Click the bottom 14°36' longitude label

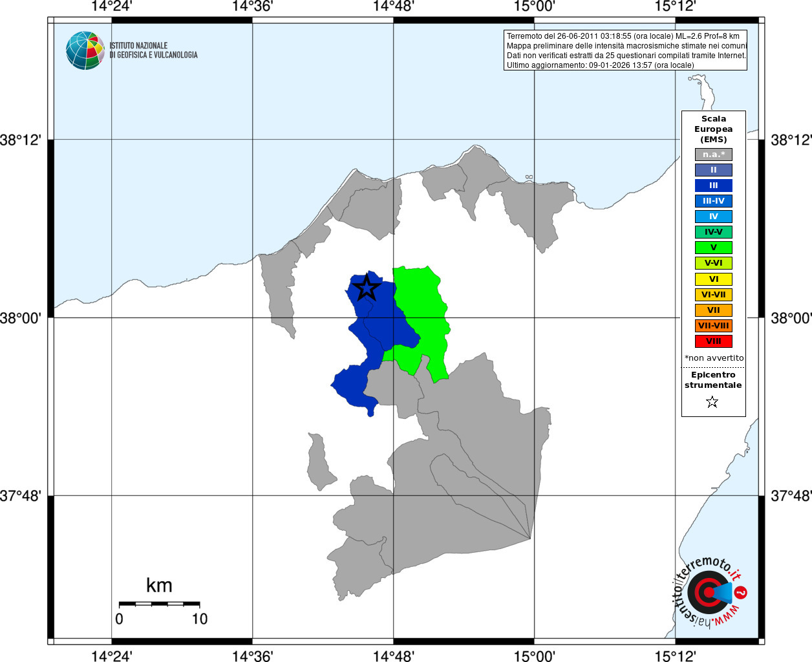[x=253, y=656]
